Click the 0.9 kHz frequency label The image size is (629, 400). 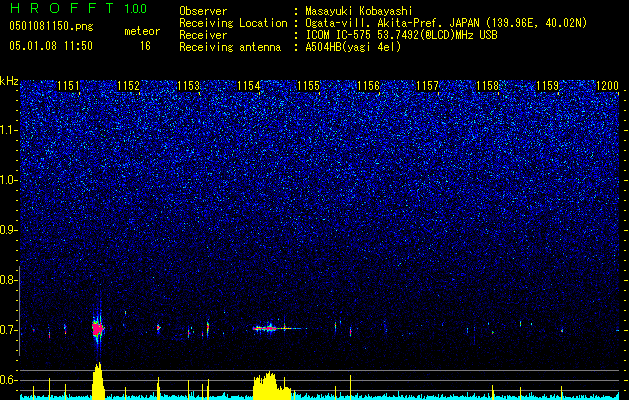pyautogui.click(x=9, y=230)
